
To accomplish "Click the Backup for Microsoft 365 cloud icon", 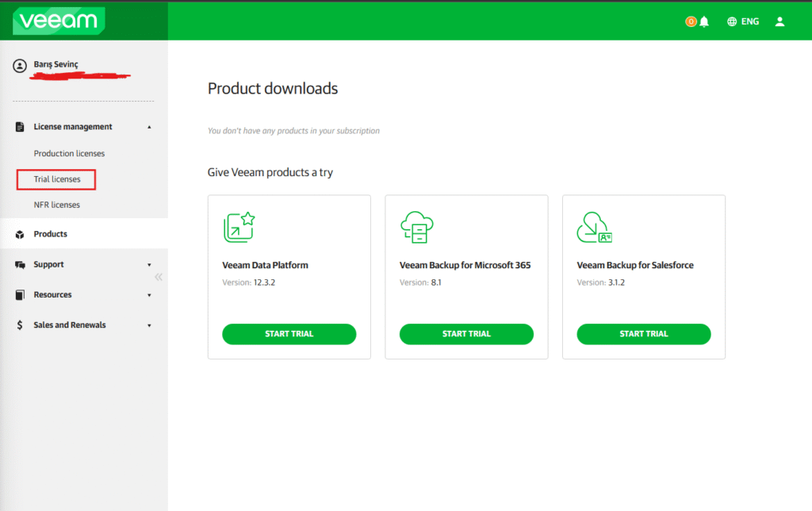I will pos(417,227).
